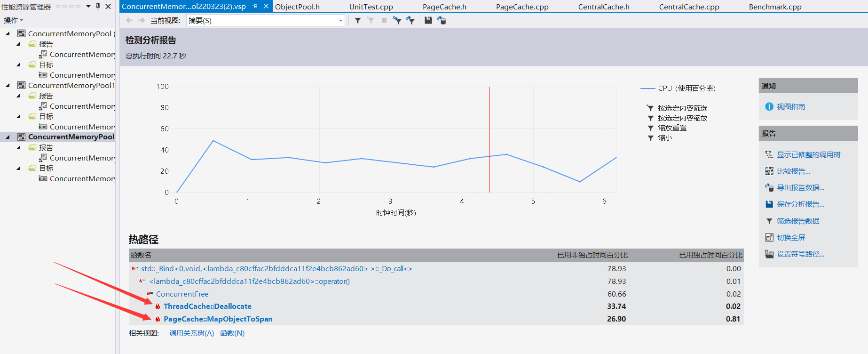Image resolution: width=868 pixels, height=354 pixels.
Task: Collapse 报告 folder under ConcurrentMemoryPool1
Action: click(18, 96)
